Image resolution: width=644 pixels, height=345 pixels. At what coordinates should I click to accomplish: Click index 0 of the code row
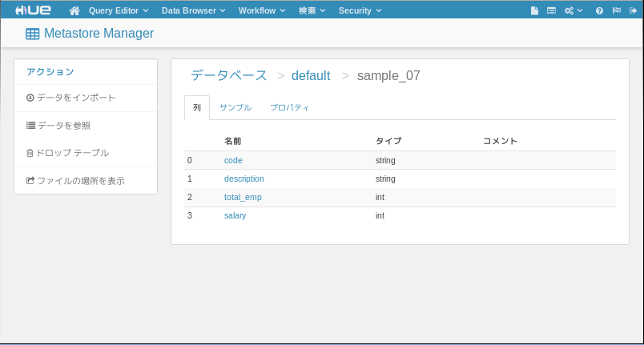point(190,160)
